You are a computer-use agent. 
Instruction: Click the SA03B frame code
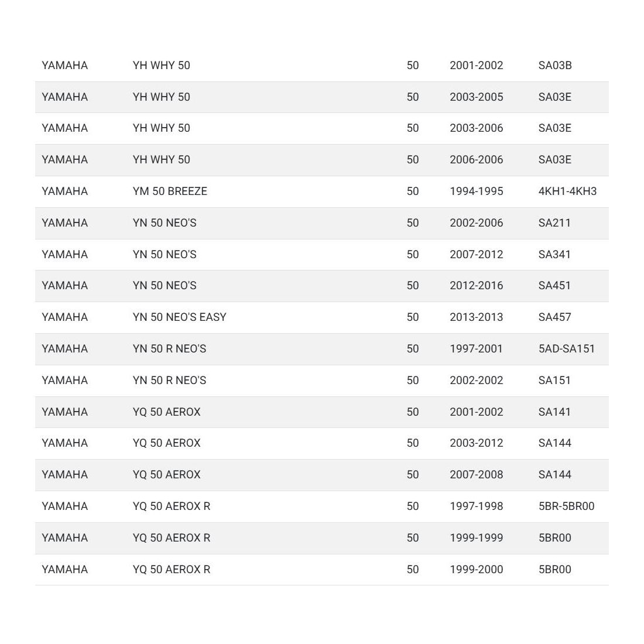555,66
